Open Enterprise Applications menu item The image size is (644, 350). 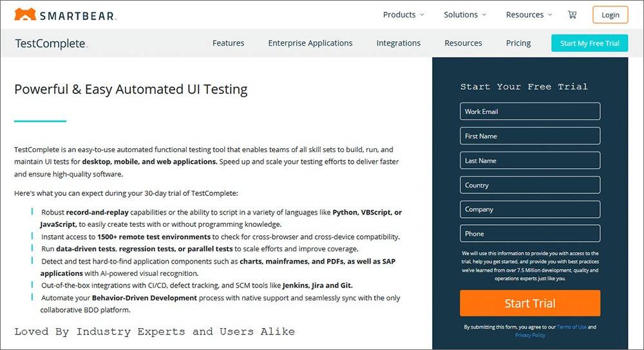(310, 43)
